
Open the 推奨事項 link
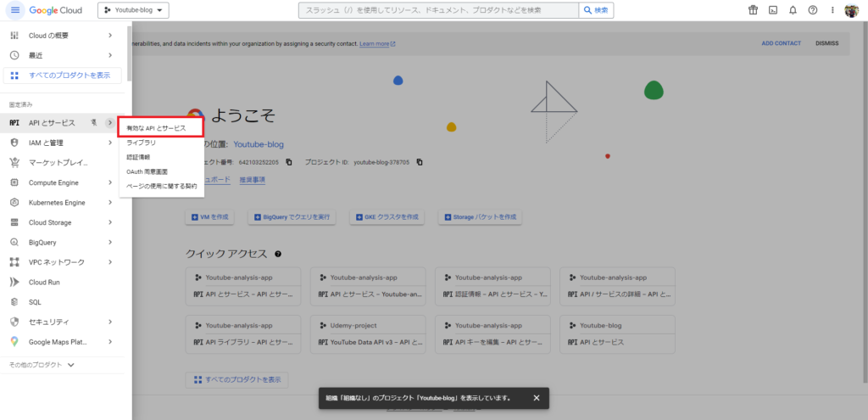(253, 180)
